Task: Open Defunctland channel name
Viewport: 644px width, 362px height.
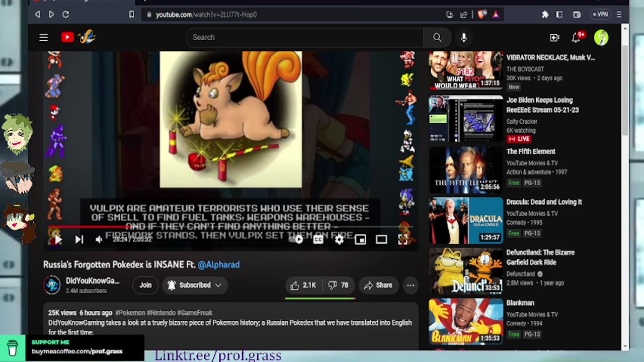Action: [521, 274]
